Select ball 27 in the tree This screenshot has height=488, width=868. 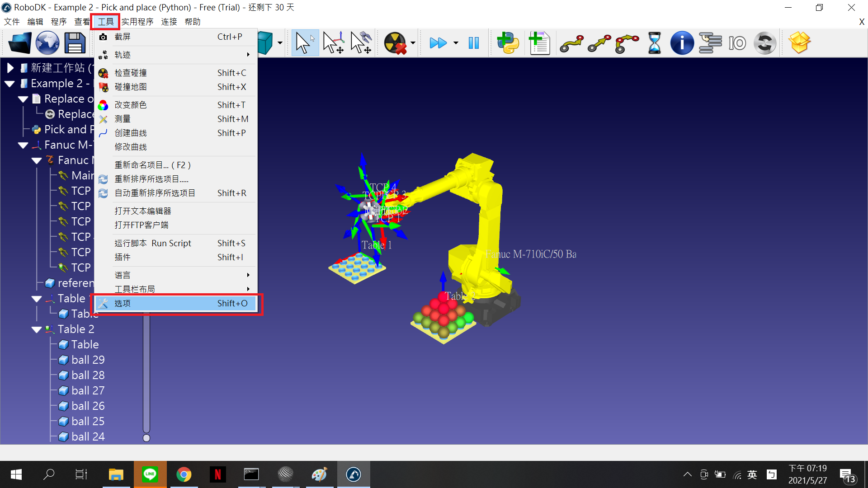(88, 390)
